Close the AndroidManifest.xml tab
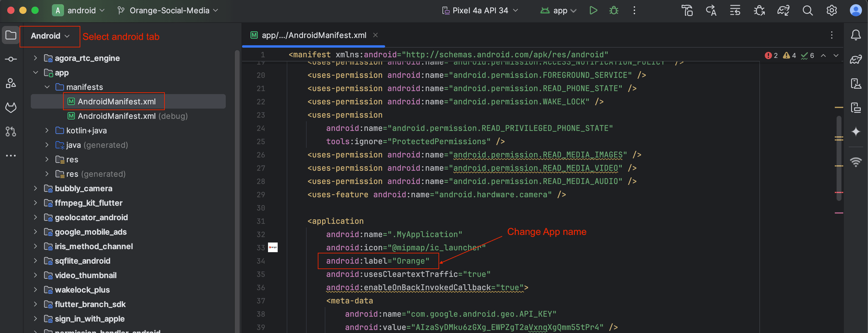The height and width of the screenshot is (333, 868). 375,35
